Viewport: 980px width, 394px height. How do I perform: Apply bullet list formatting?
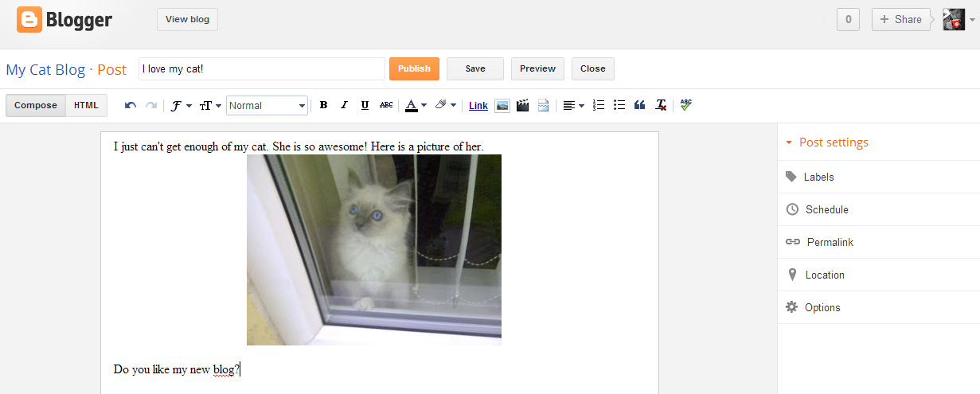pyautogui.click(x=619, y=106)
